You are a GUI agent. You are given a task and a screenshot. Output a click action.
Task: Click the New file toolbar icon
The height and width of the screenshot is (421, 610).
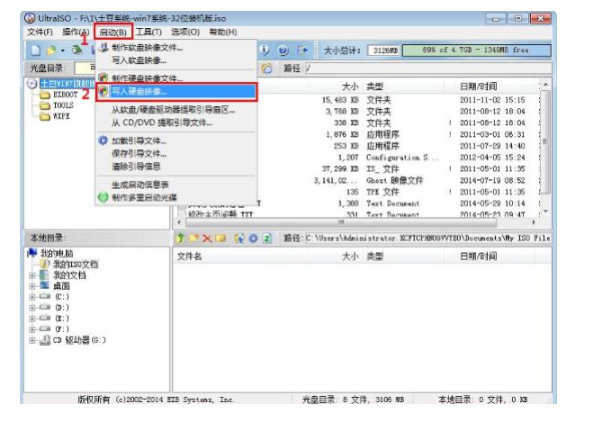pos(35,49)
